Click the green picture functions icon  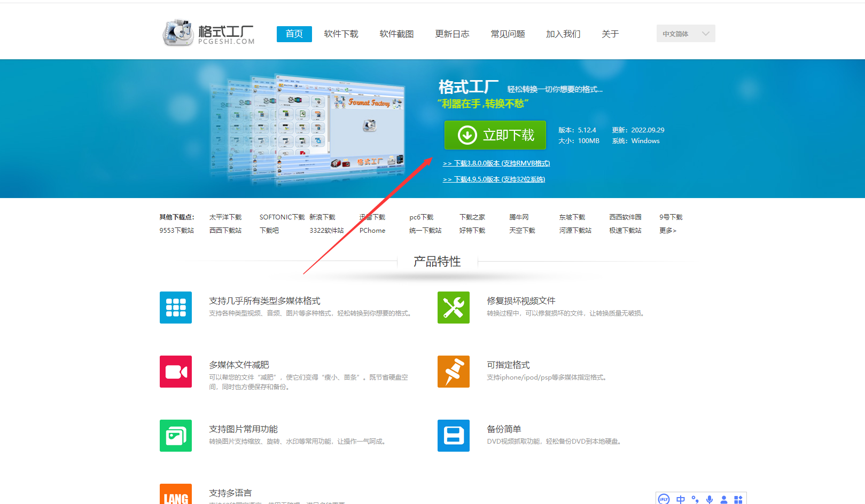175,436
